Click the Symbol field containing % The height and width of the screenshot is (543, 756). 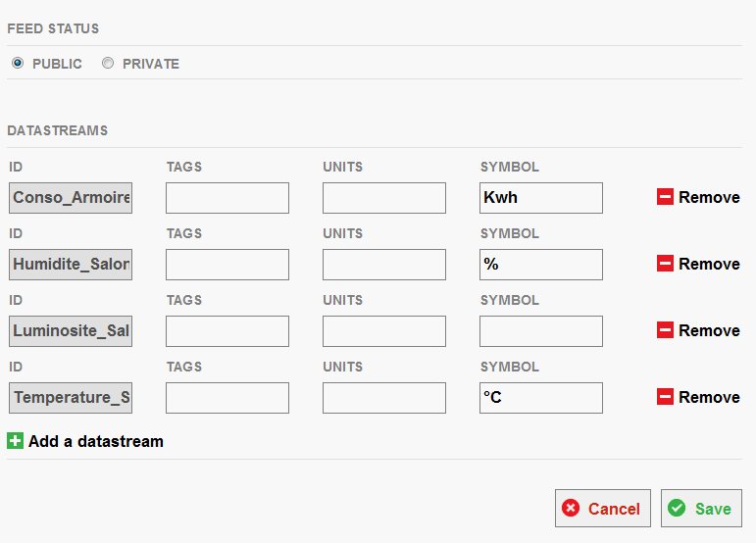coord(541,265)
